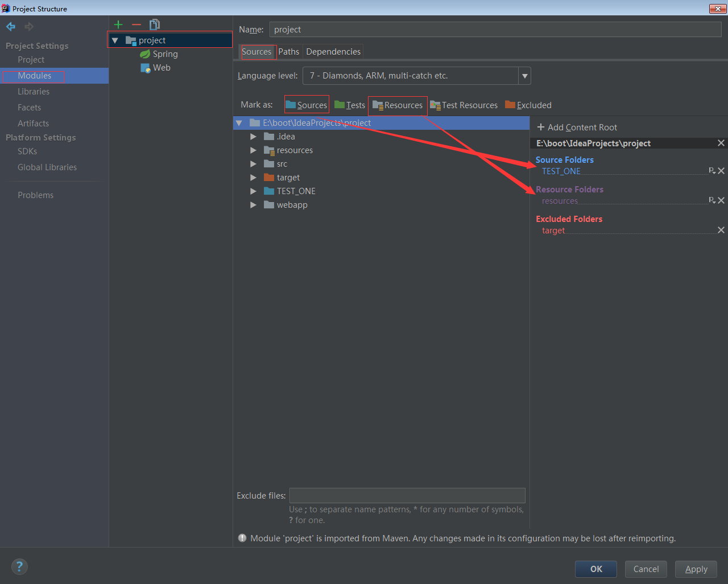Remove TEST_ONE source folder with X icon

721,171
